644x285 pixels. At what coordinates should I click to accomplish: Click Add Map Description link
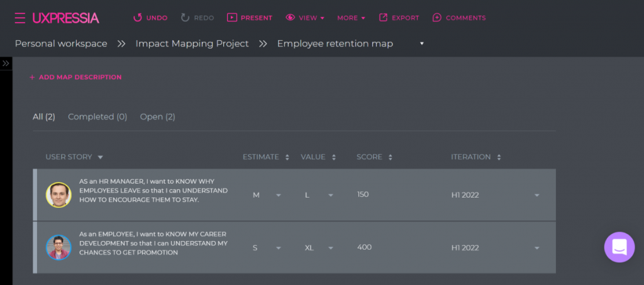pos(75,77)
